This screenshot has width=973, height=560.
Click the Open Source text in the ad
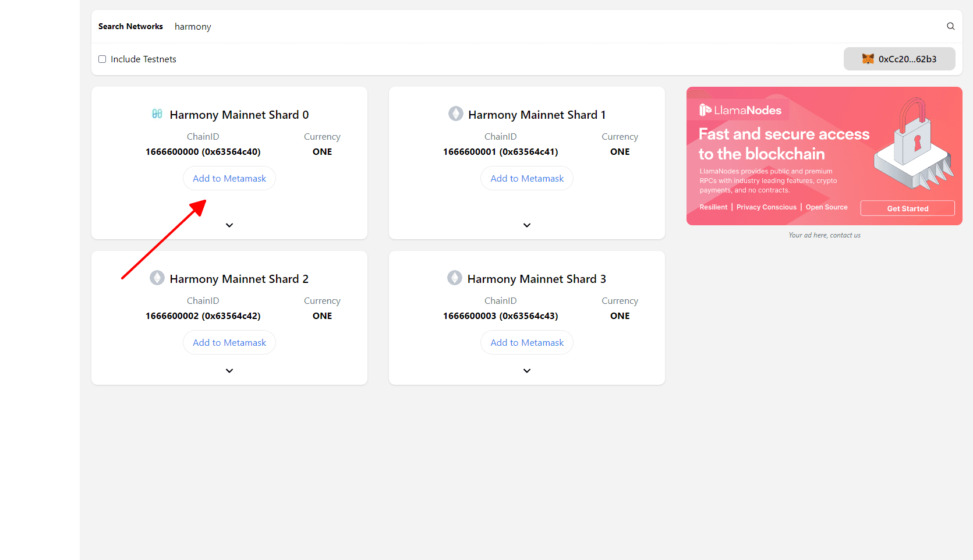tap(826, 207)
